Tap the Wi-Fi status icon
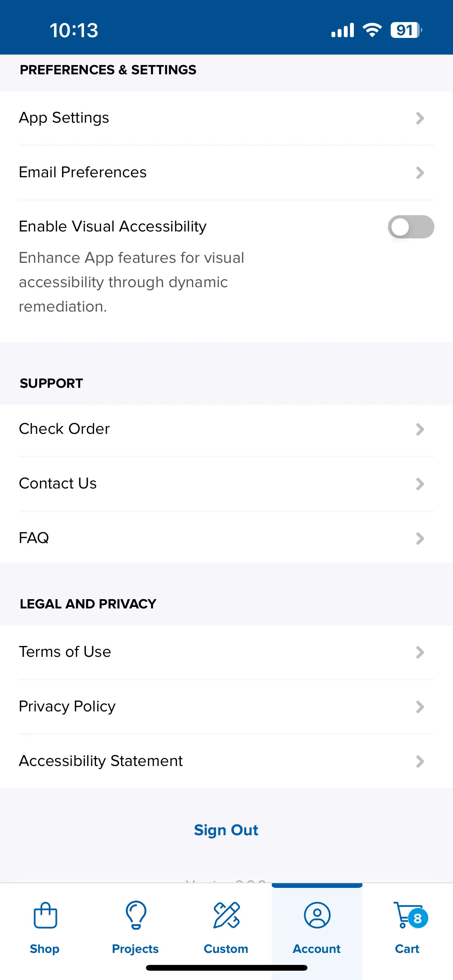The image size is (453, 980). 372,30
